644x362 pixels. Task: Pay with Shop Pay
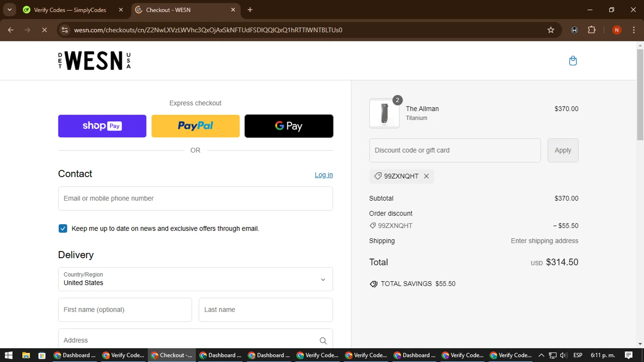pyautogui.click(x=102, y=126)
